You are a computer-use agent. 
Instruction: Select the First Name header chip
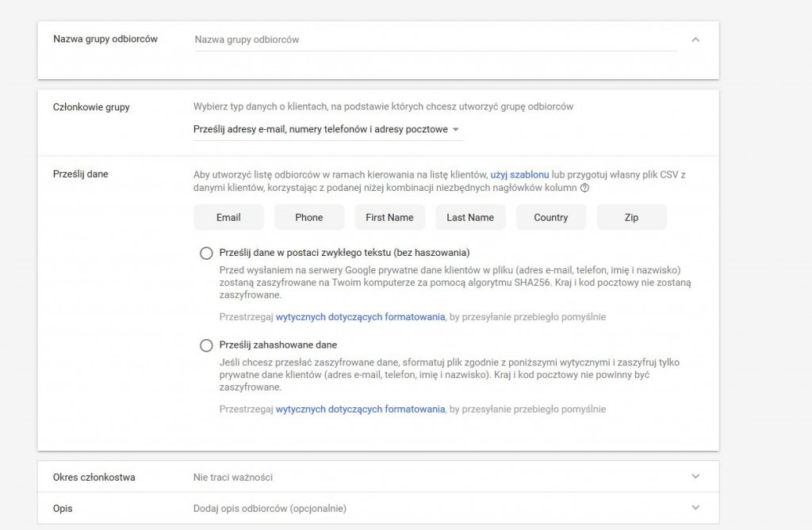(389, 217)
